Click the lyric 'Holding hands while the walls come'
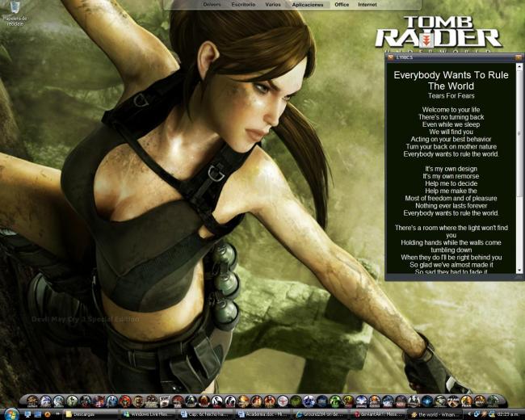Viewport: 525px width, 420px height. click(451, 242)
